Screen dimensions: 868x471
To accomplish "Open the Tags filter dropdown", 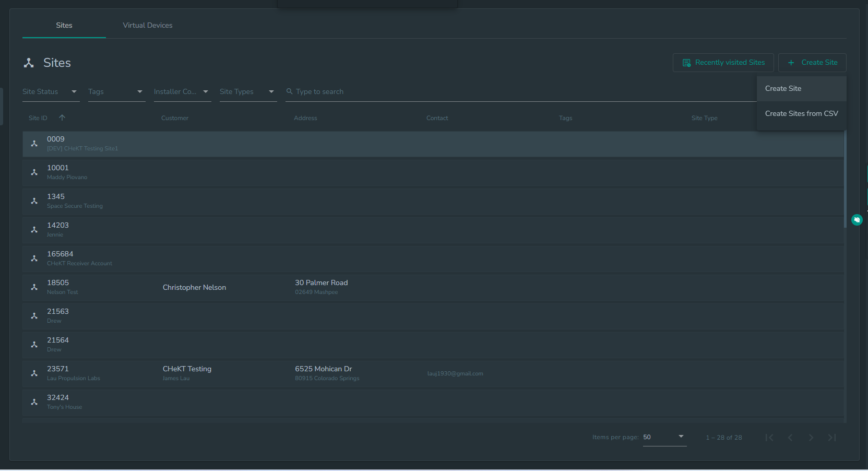I will tap(116, 92).
